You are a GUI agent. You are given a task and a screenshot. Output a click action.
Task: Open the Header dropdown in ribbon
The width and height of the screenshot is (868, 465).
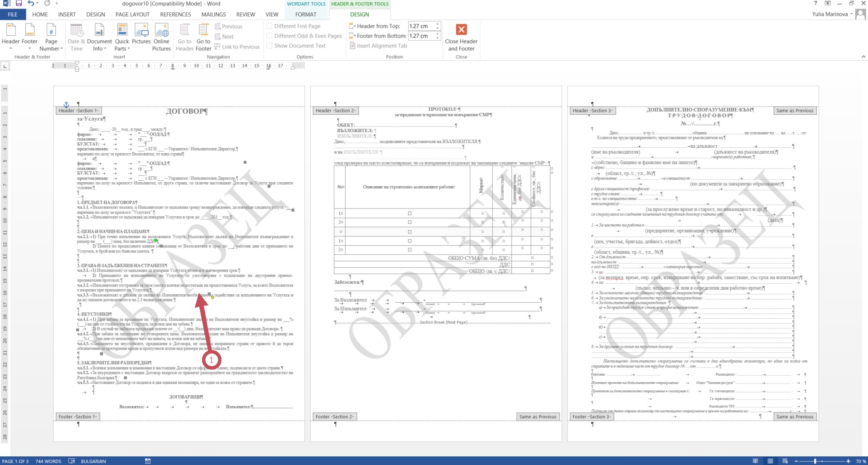11,37
